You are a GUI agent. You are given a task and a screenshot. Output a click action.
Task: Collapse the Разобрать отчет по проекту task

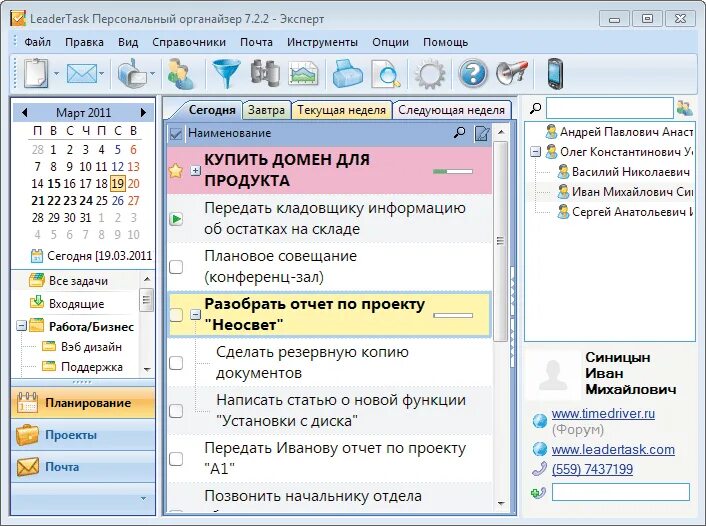(x=195, y=315)
